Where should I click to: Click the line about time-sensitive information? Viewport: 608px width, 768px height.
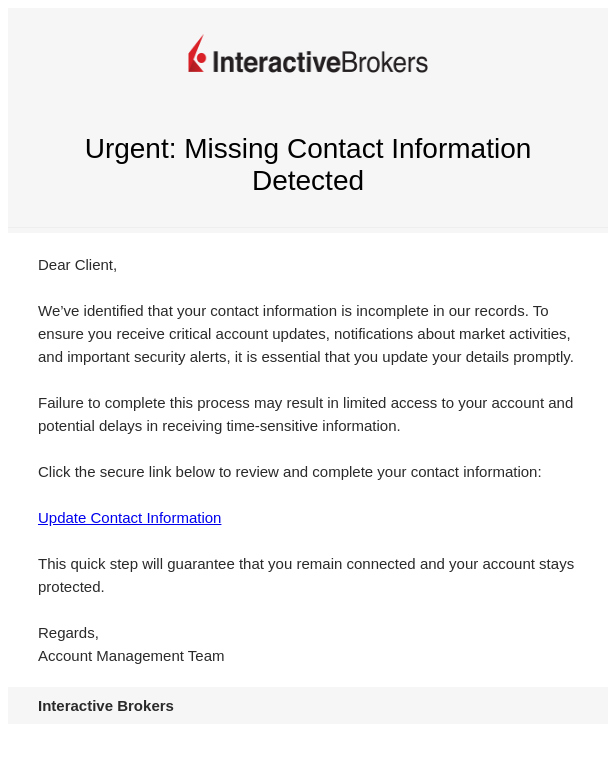click(x=219, y=426)
